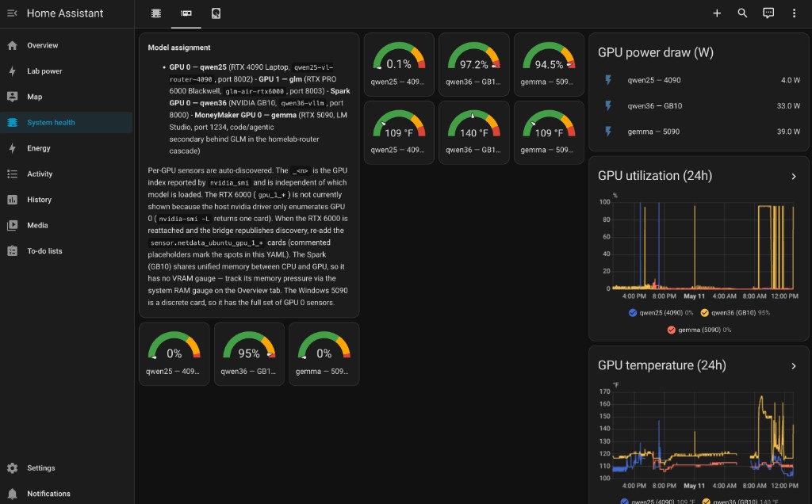The width and height of the screenshot is (812, 504).
Task: Click the Activity list icon
Action: tap(13, 174)
